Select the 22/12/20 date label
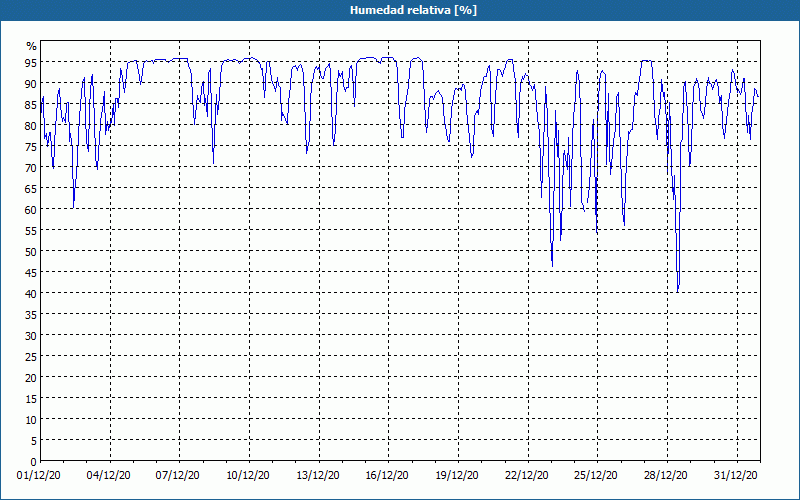Image resolution: width=800 pixels, height=500 pixels. point(527,476)
